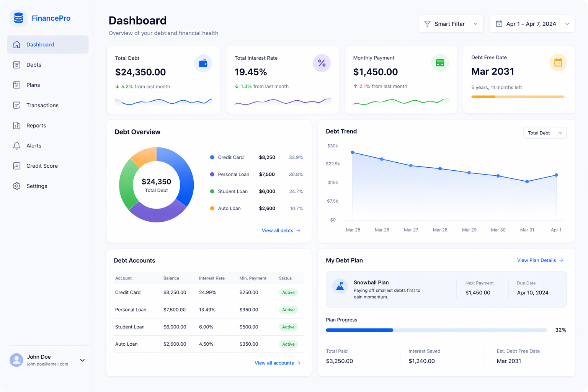Click the Mar 25 data point on Debt Trend

[x=353, y=152]
